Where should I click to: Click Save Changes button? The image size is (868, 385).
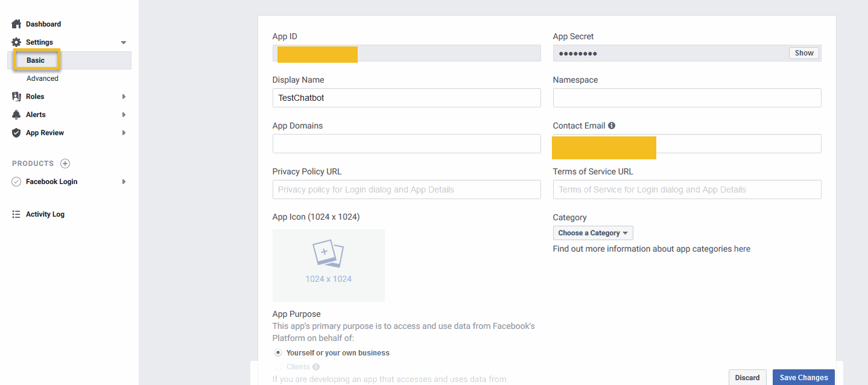tap(803, 377)
